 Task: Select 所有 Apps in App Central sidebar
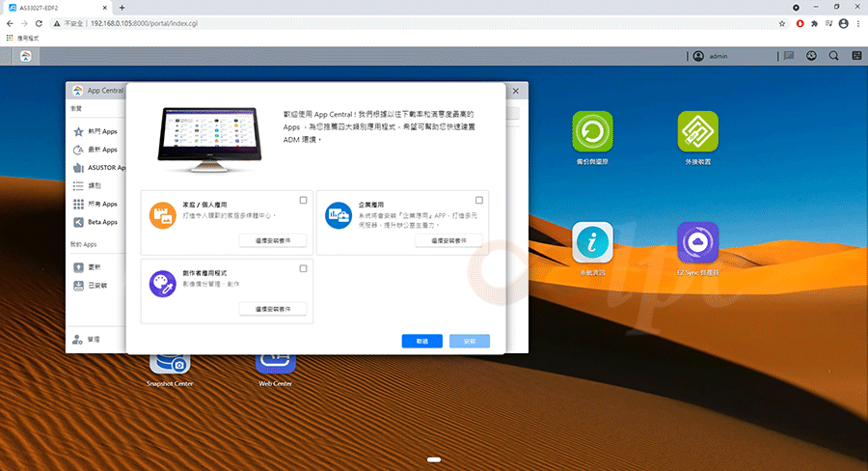tap(95, 204)
